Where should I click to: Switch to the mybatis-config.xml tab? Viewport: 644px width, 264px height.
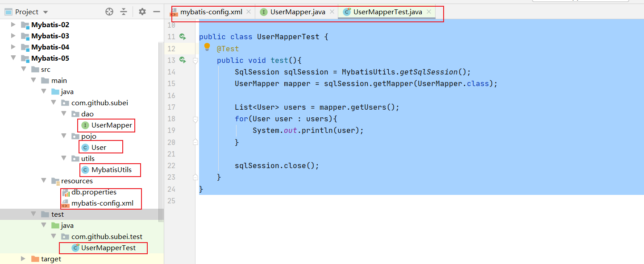click(211, 12)
